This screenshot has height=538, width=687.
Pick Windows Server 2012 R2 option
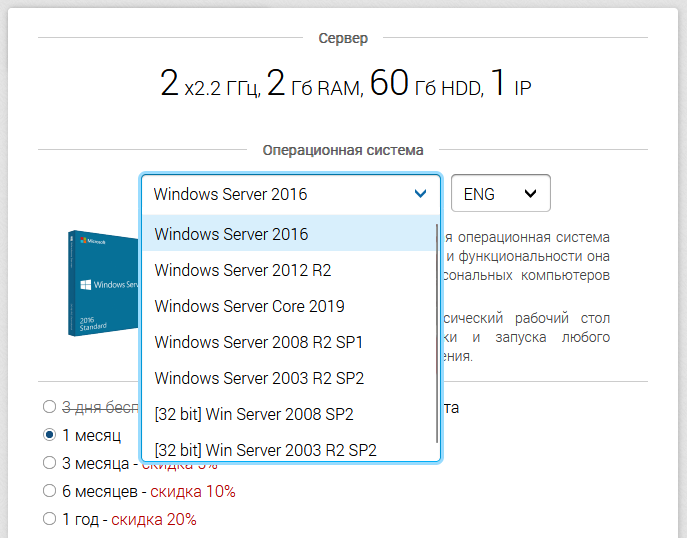(289, 270)
